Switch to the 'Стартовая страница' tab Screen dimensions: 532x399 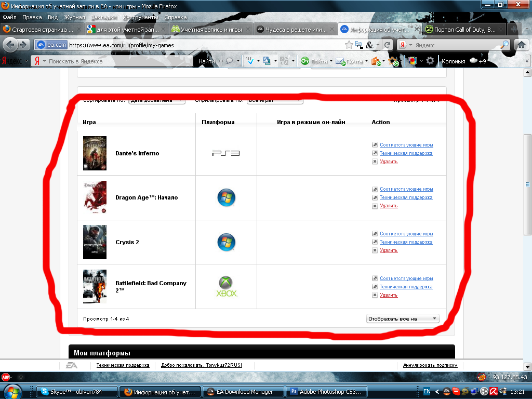(x=42, y=30)
